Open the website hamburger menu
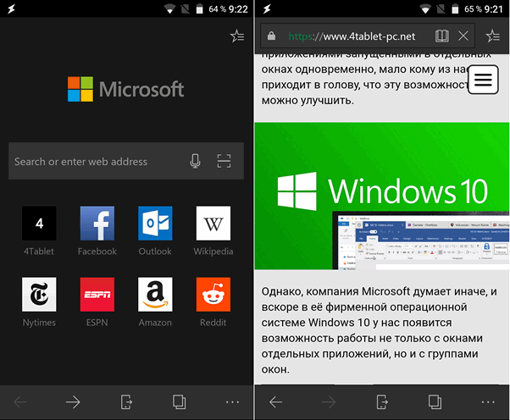This screenshot has height=420, width=510. [x=483, y=80]
